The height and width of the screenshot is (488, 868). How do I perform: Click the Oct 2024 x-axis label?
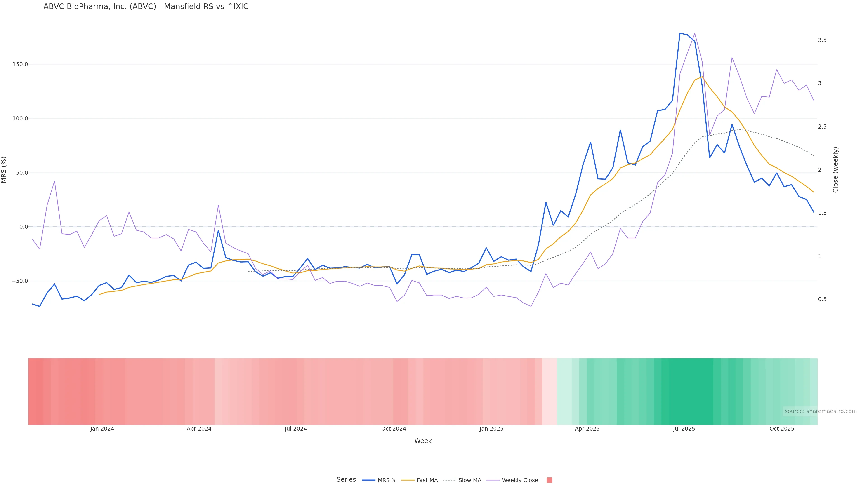pyautogui.click(x=394, y=429)
